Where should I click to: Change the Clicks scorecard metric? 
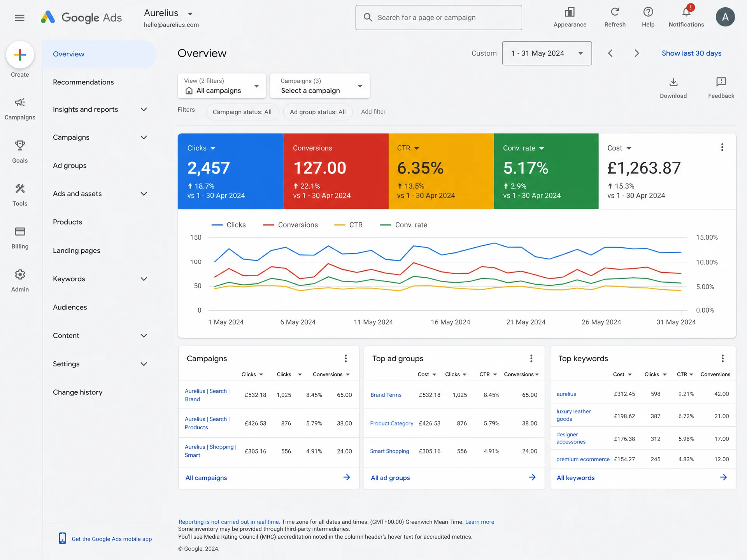[x=201, y=148]
